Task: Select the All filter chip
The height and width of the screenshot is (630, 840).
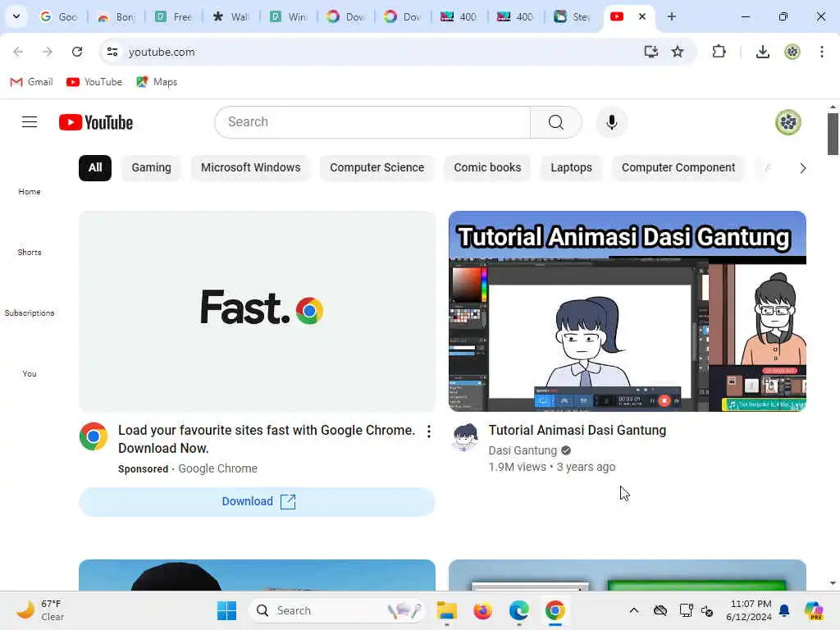Action: tap(95, 167)
